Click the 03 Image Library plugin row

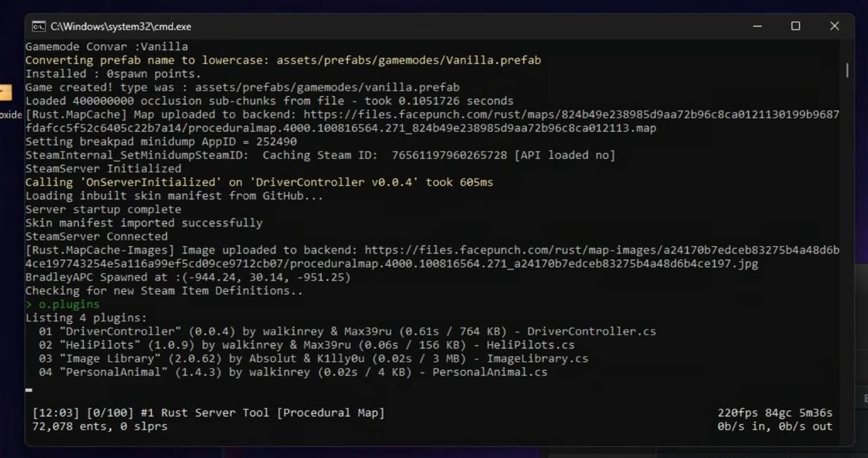313,358
